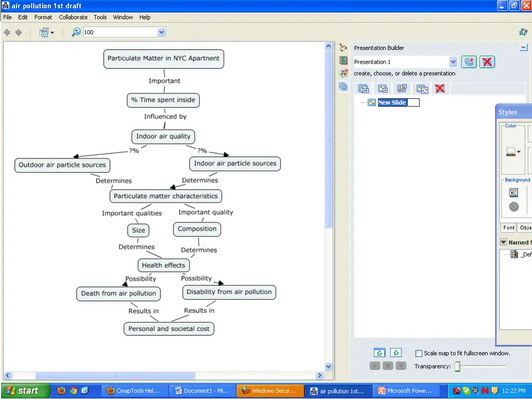Click the update slide icon with circular arrows

422,89
